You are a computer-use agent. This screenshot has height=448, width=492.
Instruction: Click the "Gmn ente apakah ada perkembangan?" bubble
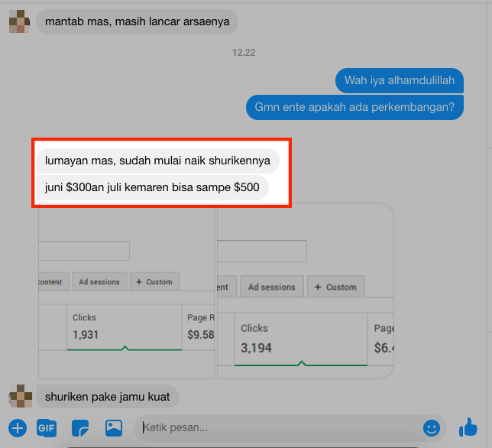pos(354,108)
